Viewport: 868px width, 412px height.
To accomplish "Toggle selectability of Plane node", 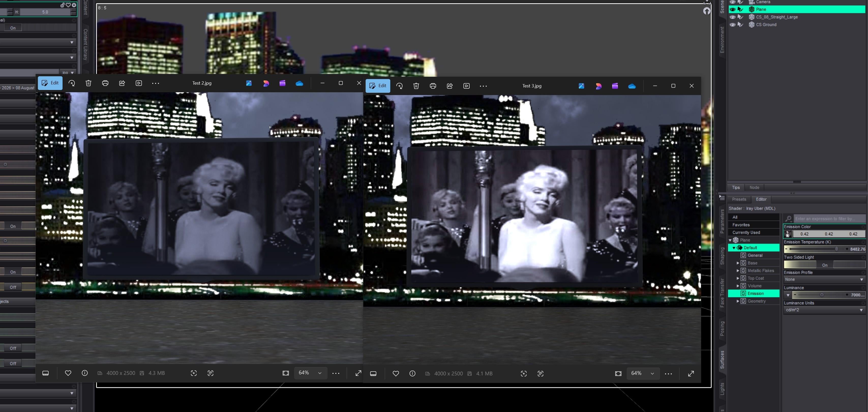I will (740, 9).
